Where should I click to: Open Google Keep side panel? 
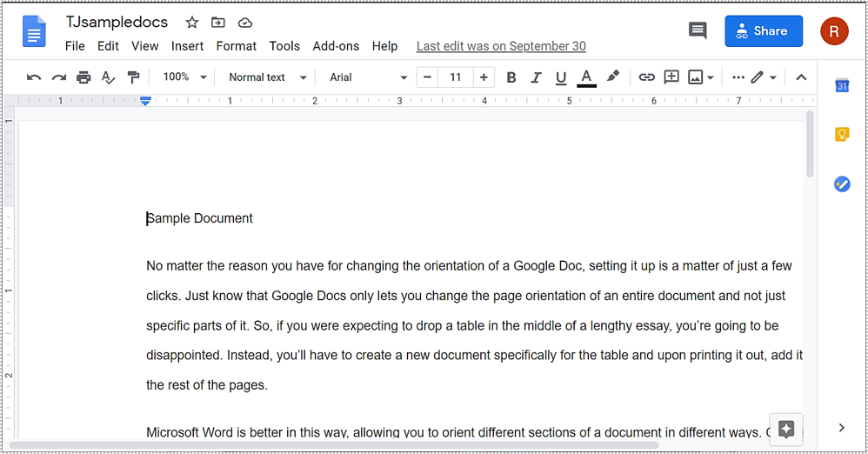click(842, 135)
